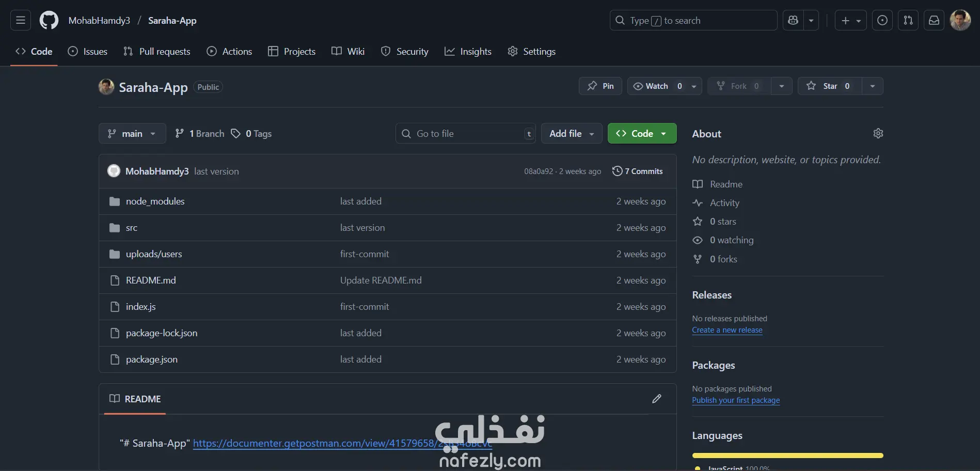Open the issues shortcut icon in header
Viewport: 980px width, 471px height.
882,20
